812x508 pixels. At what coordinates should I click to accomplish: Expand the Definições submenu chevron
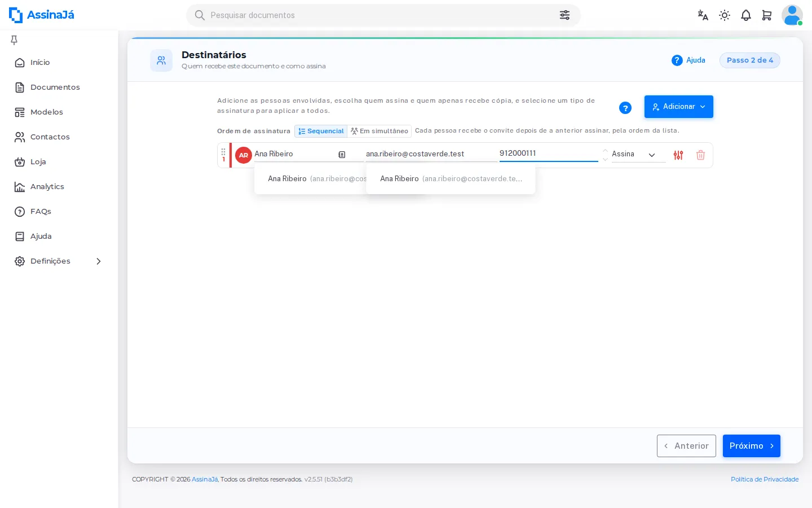[x=99, y=261]
